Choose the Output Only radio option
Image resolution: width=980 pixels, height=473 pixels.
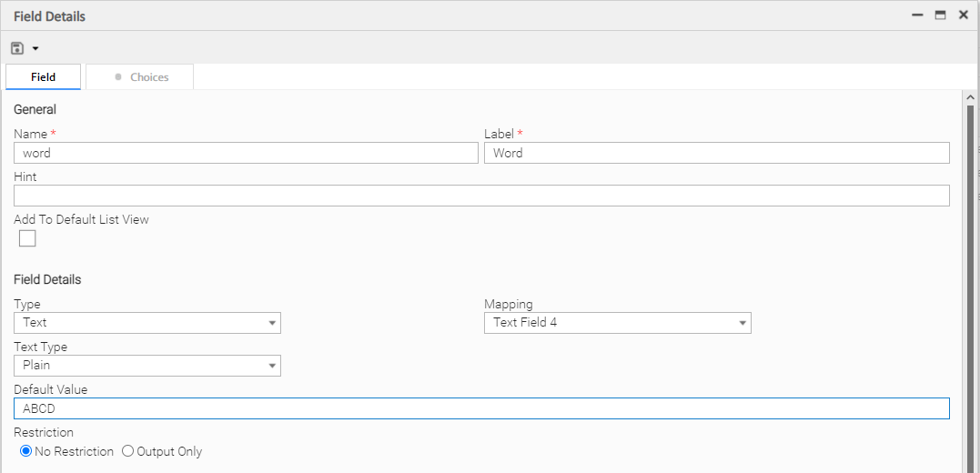coord(128,451)
